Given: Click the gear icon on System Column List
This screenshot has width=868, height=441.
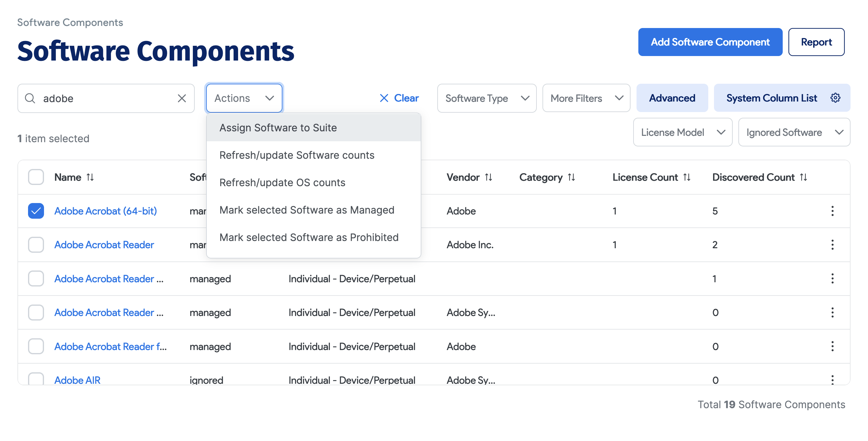Looking at the screenshot, I should [835, 98].
